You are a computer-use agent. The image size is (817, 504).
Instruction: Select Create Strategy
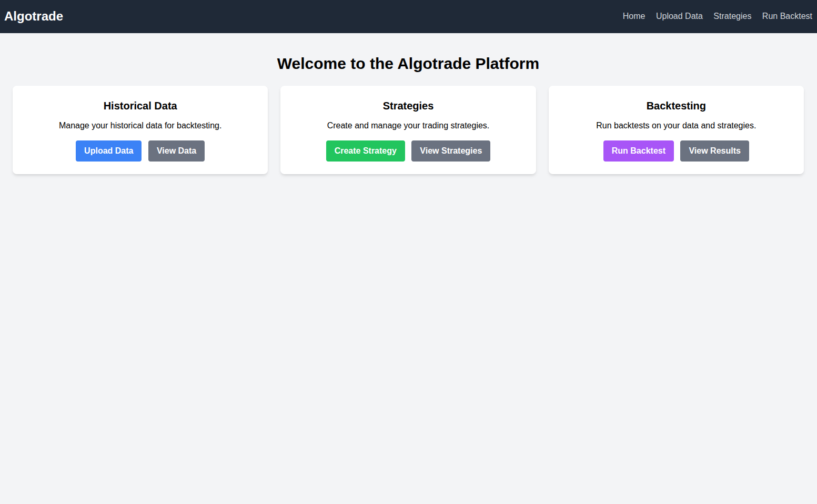click(365, 151)
